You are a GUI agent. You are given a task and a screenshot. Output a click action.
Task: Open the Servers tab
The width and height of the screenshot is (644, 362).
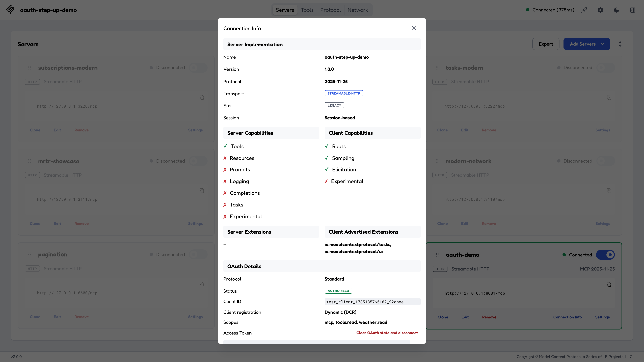coord(285,10)
